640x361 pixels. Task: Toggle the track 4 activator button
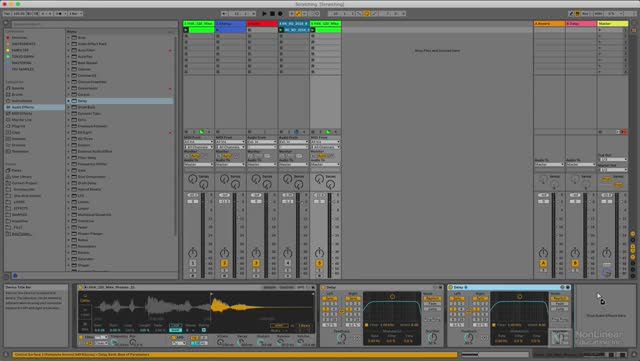coord(287,263)
